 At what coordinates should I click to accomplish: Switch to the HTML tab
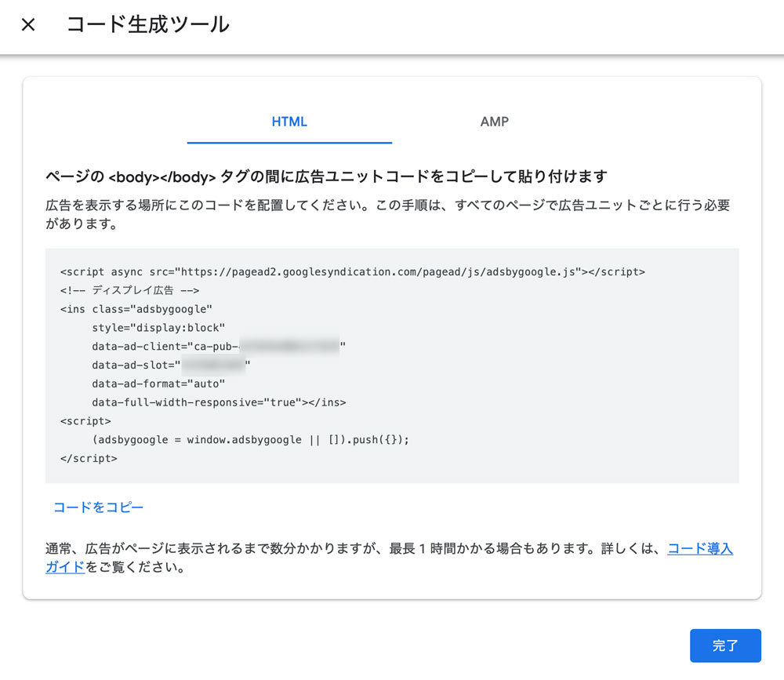click(x=289, y=122)
